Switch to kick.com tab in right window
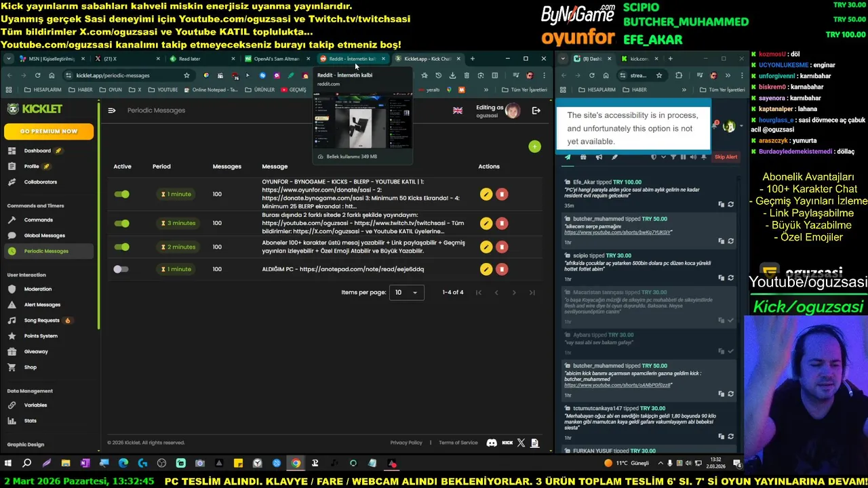This screenshot has height=488, width=868. coord(639,59)
